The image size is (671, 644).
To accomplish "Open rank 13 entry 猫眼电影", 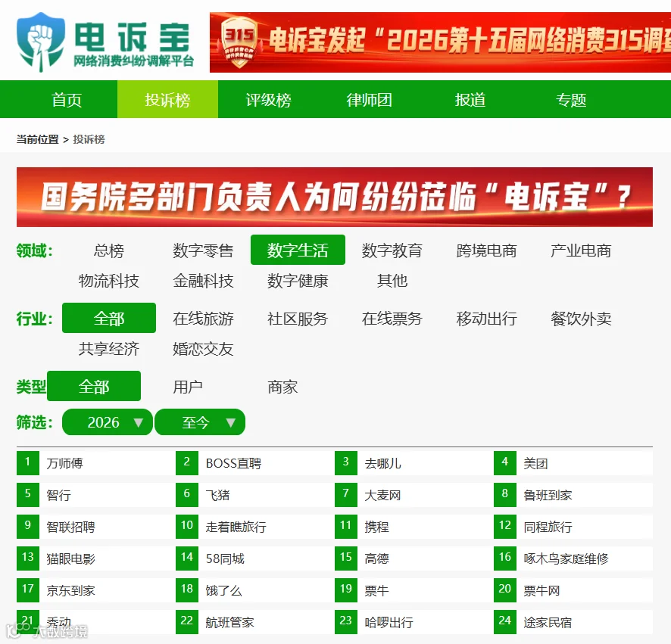I will click(70, 559).
